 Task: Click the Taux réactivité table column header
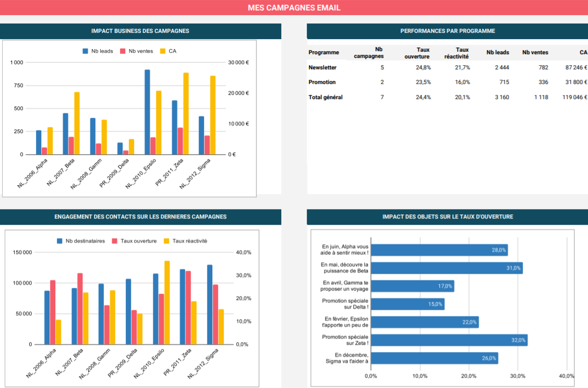pos(457,53)
